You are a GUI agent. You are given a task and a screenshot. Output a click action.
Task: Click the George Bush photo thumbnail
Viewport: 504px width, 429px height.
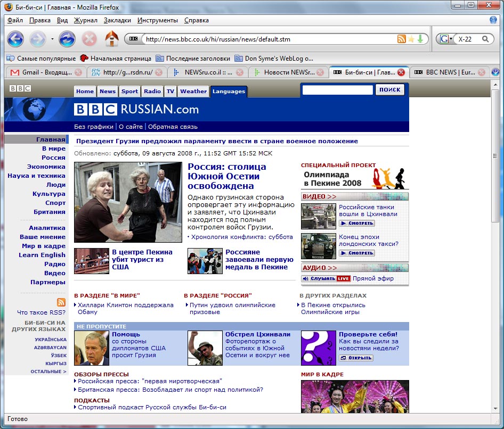click(92, 348)
